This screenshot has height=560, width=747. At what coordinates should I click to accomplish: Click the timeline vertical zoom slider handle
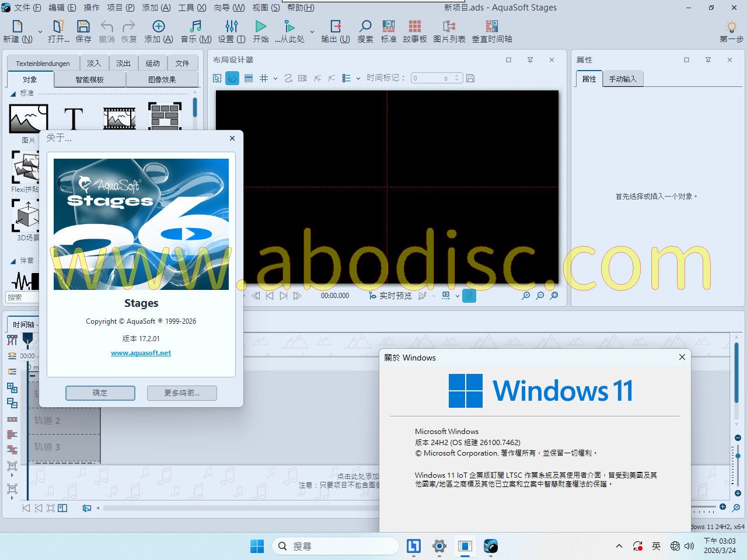coord(738,456)
